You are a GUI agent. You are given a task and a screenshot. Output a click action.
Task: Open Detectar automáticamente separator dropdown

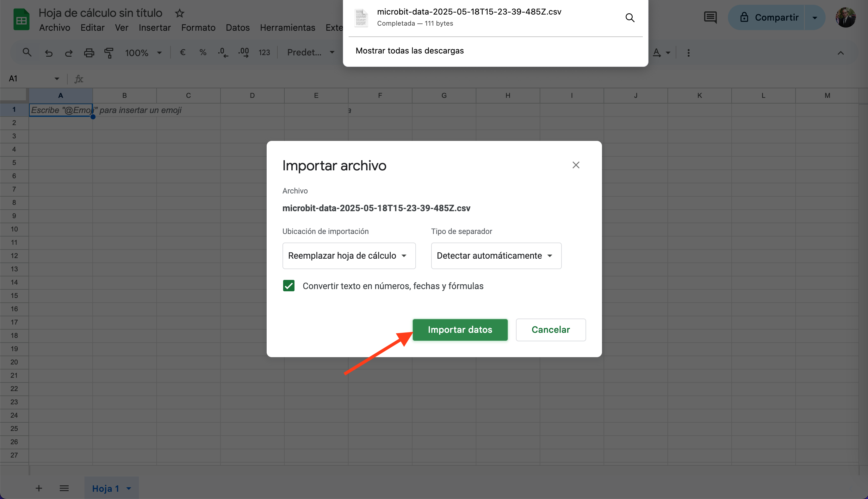pyautogui.click(x=496, y=256)
